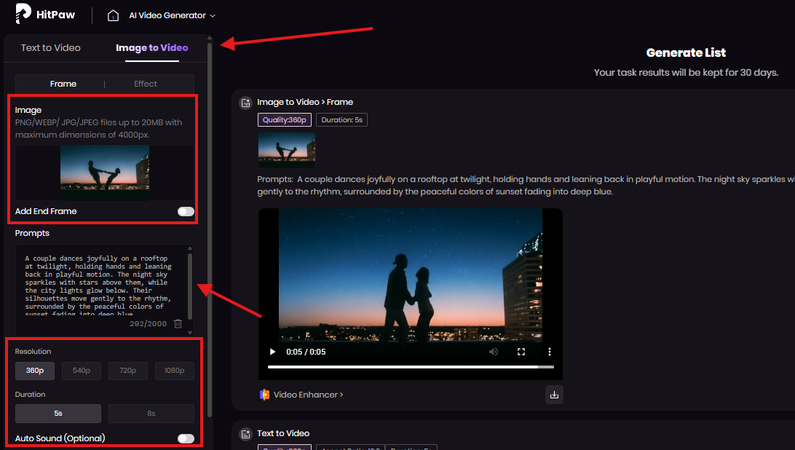This screenshot has height=450, width=795.
Task: Click the '0:05 / 0:05' time readout
Action: click(x=306, y=352)
